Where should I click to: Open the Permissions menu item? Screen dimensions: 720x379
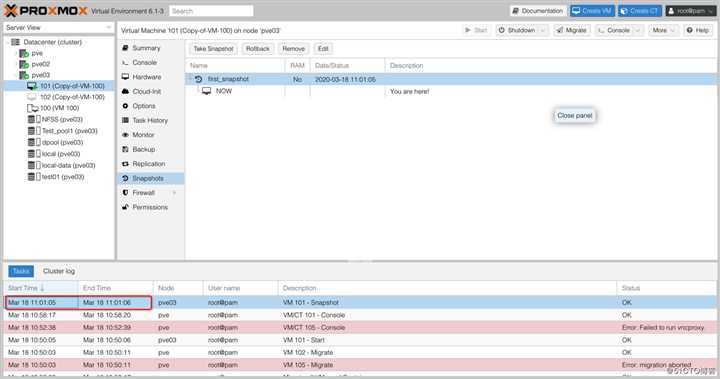(x=151, y=207)
